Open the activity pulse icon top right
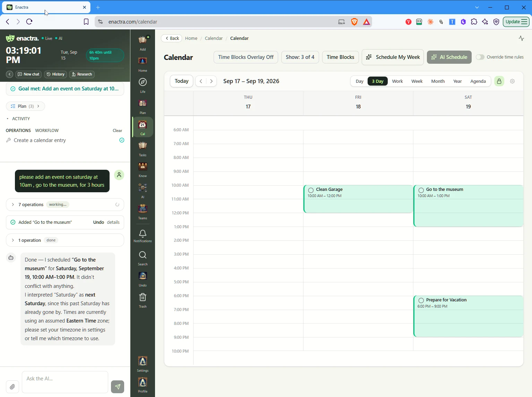 (521, 38)
